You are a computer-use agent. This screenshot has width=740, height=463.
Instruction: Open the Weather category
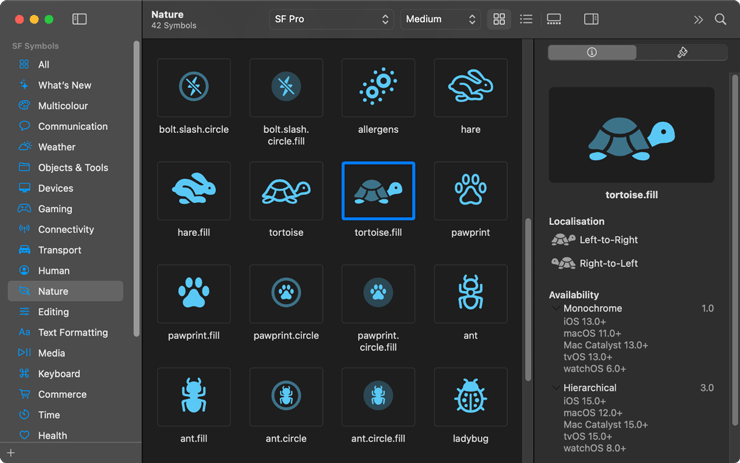(x=66, y=147)
